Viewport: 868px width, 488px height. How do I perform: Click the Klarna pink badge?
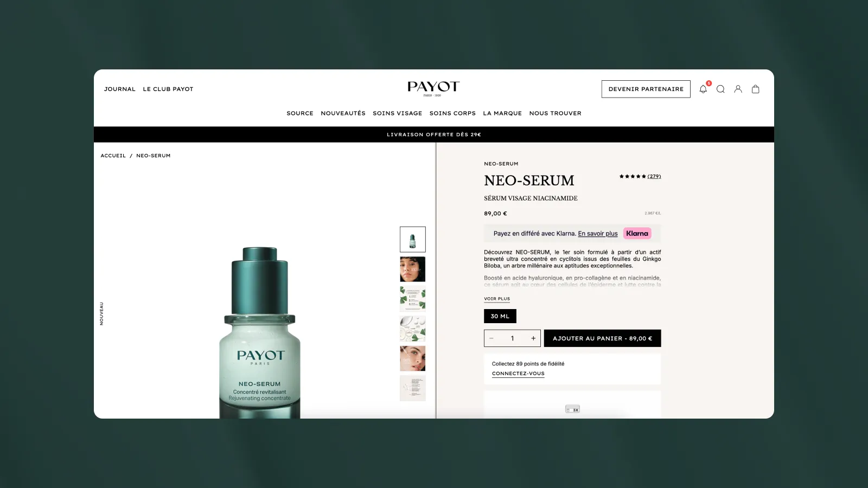point(637,234)
